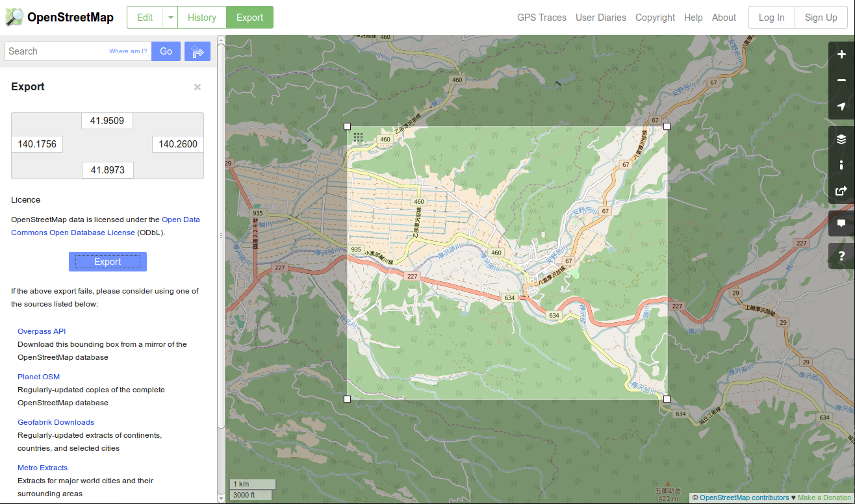Click the OpenStreetMap contributors link
Image resolution: width=855 pixels, height=504 pixels.
click(745, 498)
